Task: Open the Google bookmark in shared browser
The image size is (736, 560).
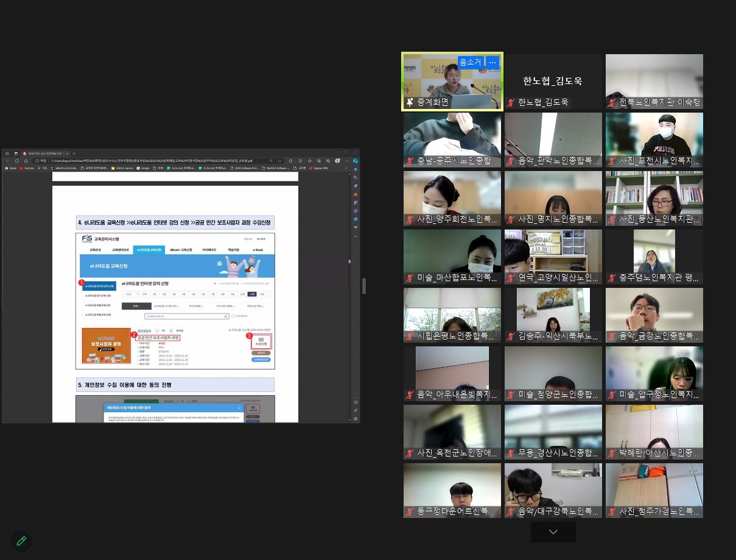Action: tap(144, 168)
